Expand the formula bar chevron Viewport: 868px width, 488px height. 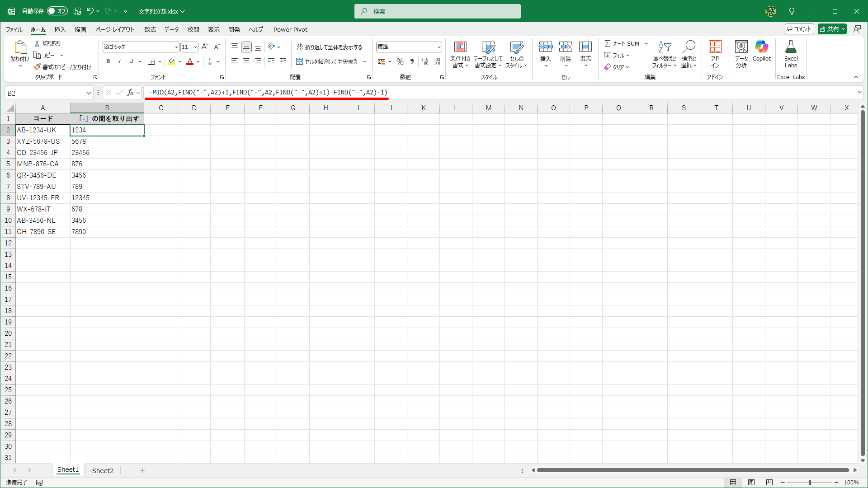tap(859, 92)
